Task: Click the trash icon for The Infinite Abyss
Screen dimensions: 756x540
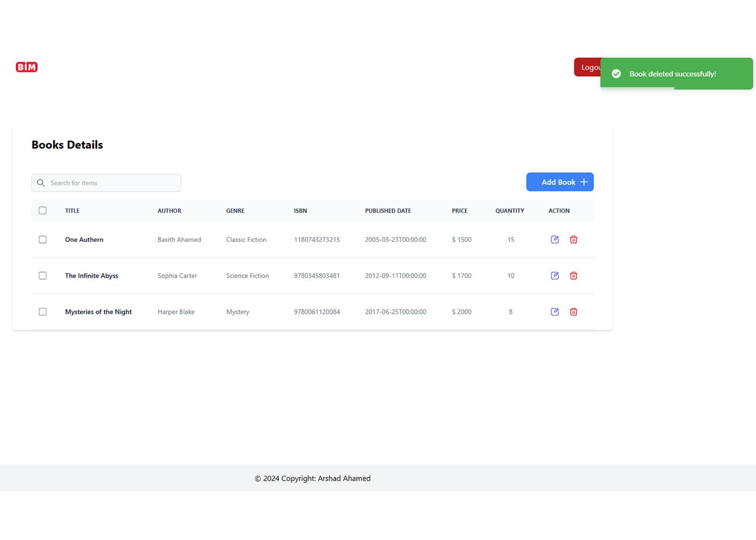Action: (x=573, y=275)
